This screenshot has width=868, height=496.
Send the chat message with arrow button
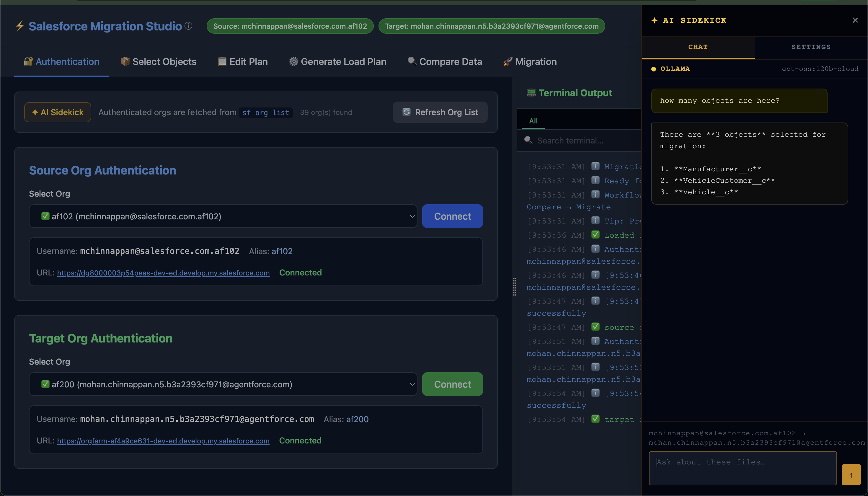coord(851,474)
